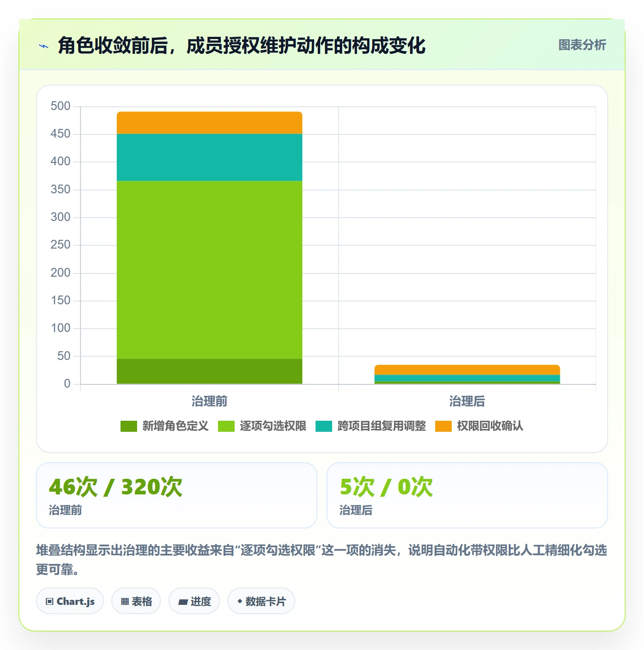Click the 新增角色定义 legend label
The height and width of the screenshot is (650, 644).
175,426
